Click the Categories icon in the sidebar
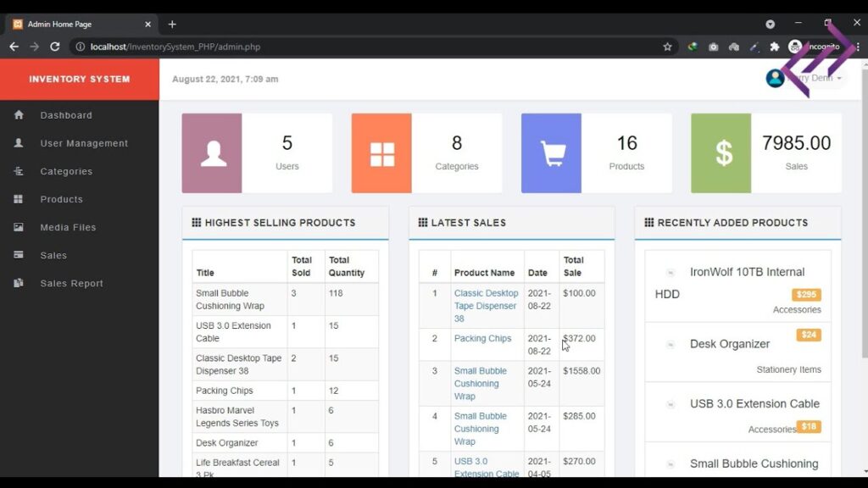 pyautogui.click(x=19, y=170)
